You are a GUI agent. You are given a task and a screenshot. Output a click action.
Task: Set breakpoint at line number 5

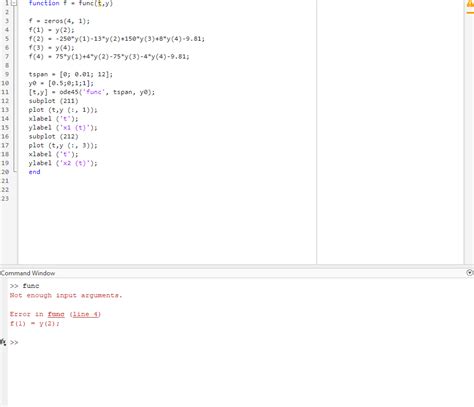(7, 39)
